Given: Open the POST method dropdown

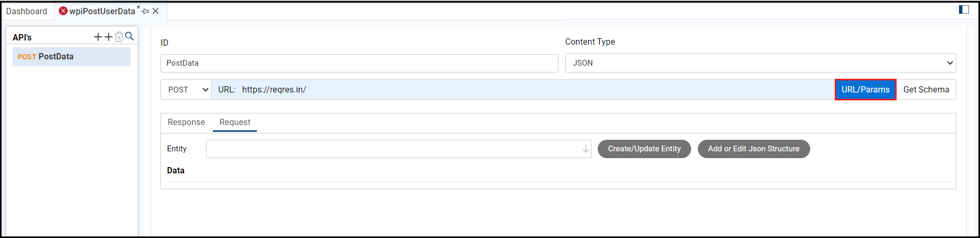Looking at the screenshot, I should pyautogui.click(x=186, y=90).
